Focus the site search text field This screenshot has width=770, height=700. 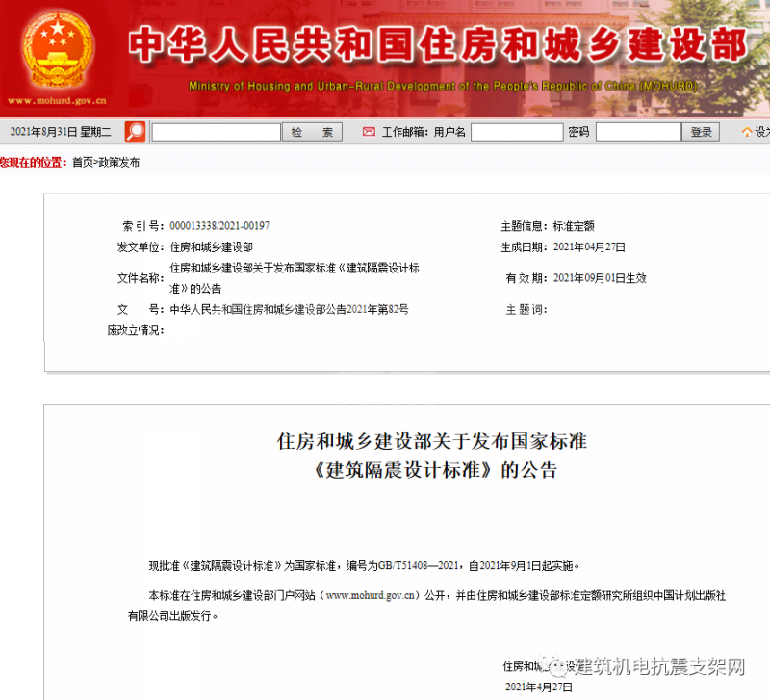[x=216, y=132]
